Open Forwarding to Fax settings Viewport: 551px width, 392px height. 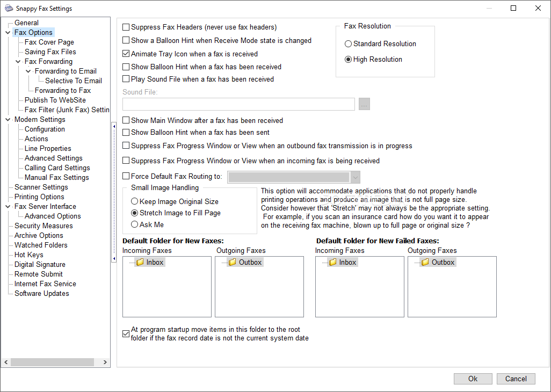(62, 90)
